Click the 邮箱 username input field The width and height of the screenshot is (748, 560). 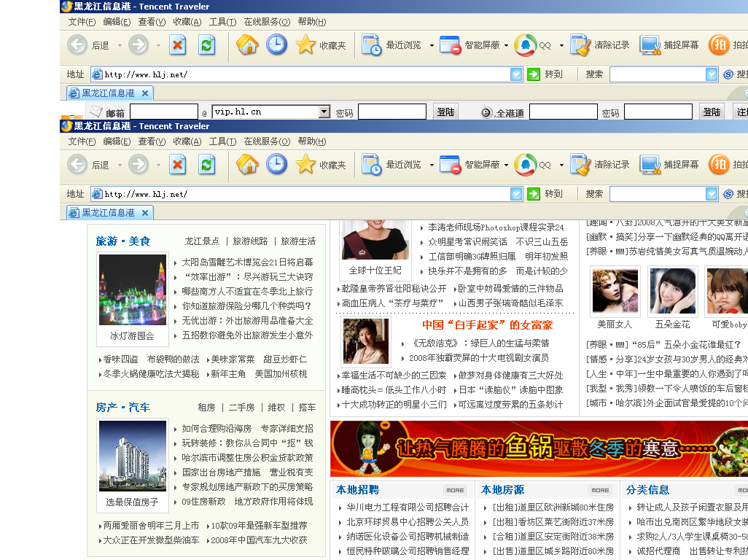coord(164,112)
